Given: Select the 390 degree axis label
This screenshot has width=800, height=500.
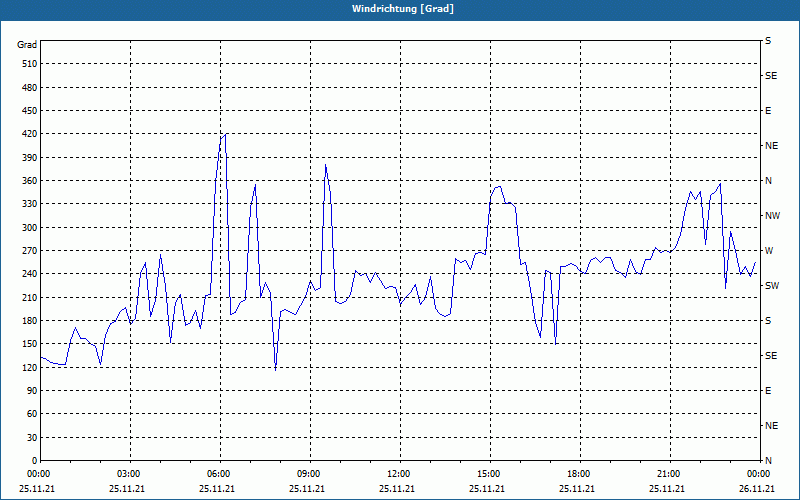Looking at the screenshot, I should [30, 158].
